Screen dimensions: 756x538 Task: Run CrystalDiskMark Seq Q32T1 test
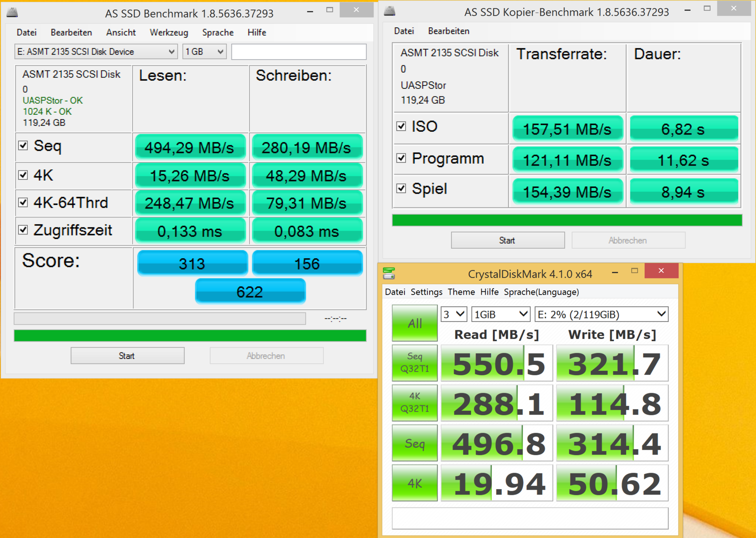pyautogui.click(x=415, y=363)
